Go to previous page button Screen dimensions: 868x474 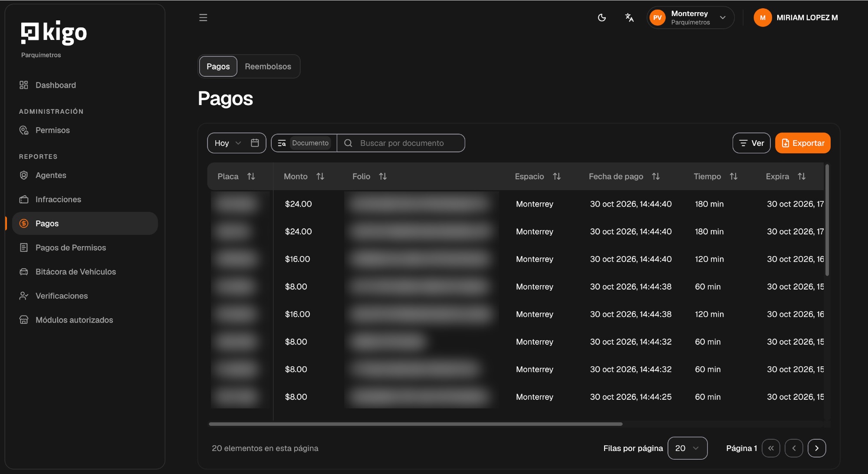click(794, 448)
